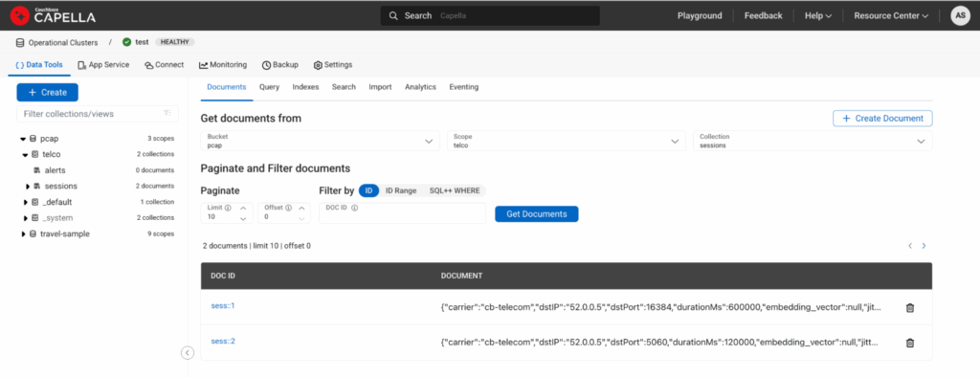Click the travel-sample bucket database icon
This screenshot has height=378, width=980.
pos(33,233)
